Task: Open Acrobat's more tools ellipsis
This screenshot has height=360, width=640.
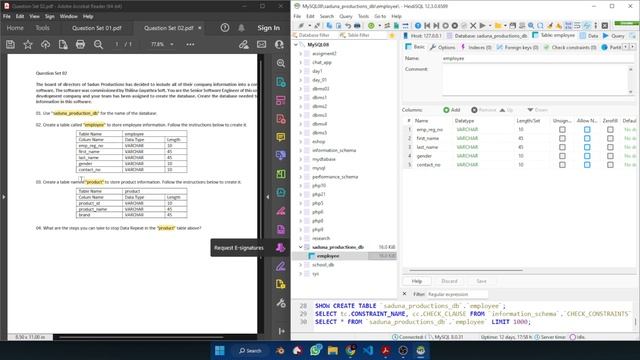Action: 190,44
